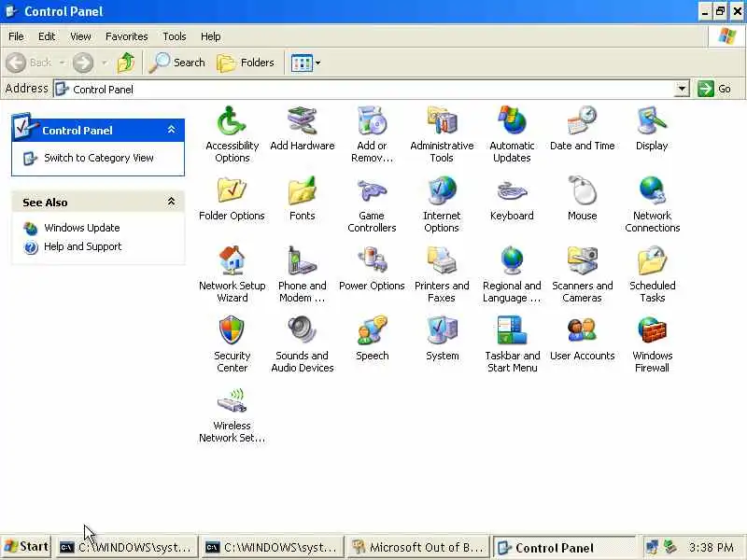Open the Tools menu

(x=175, y=36)
